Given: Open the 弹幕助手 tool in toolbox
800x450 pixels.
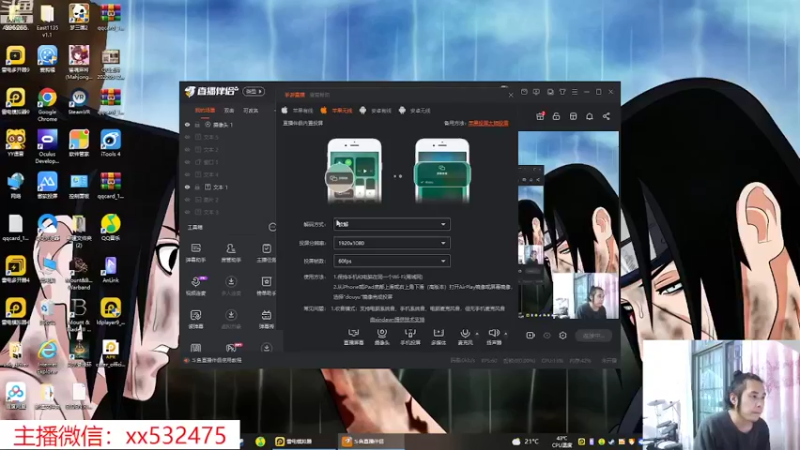Looking at the screenshot, I should (196, 253).
